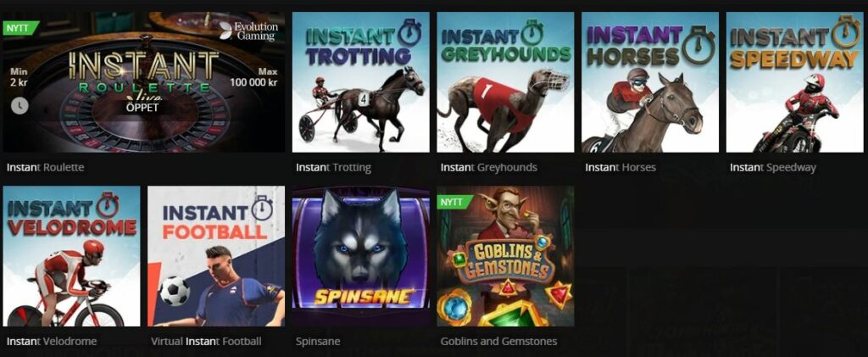Click the clock icon on Instant Roulette tile
The height and width of the screenshot is (357, 868).
tap(19, 106)
